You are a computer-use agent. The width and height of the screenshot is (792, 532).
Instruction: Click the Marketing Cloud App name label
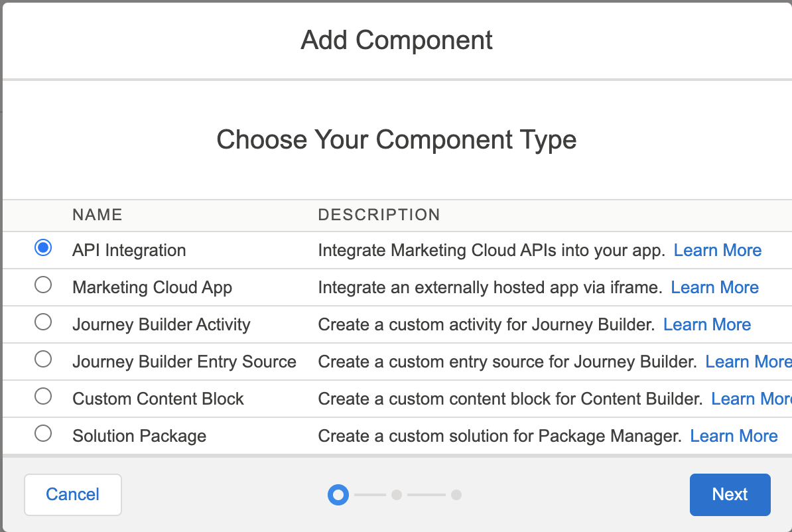click(x=152, y=287)
